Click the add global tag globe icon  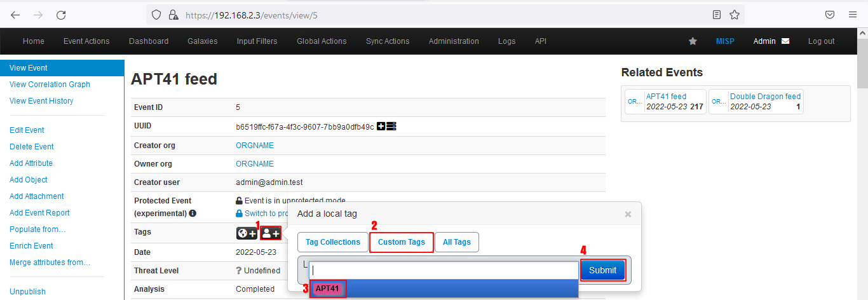(247, 234)
